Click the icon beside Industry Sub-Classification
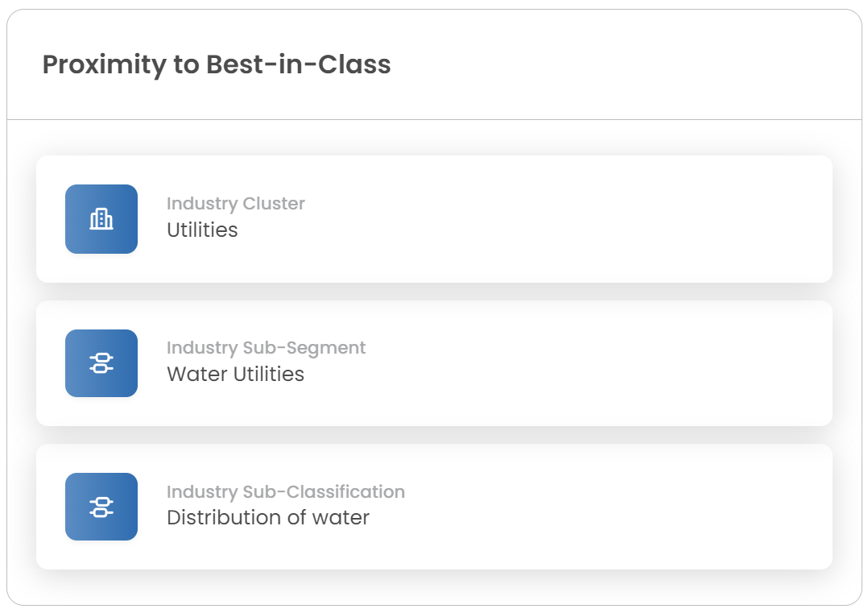This screenshot has width=868, height=613. tap(101, 507)
